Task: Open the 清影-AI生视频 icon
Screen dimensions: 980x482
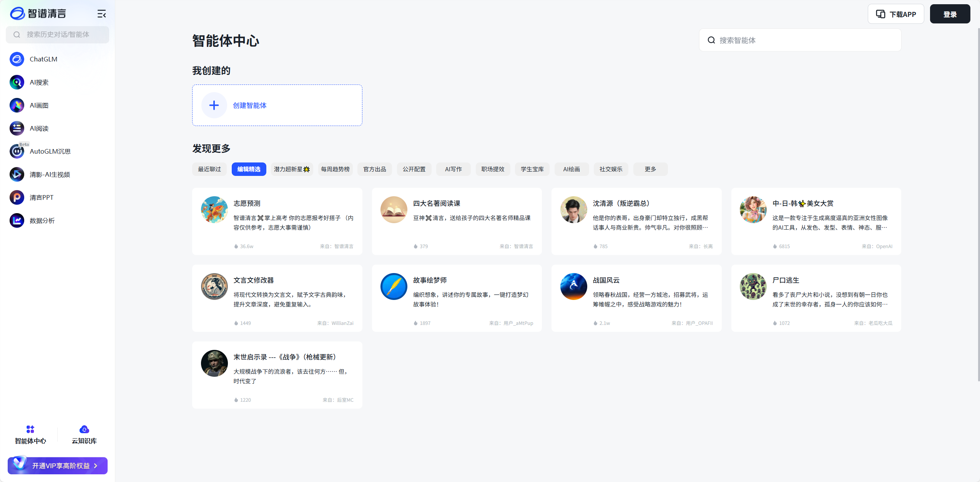Action: (x=17, y=174)
